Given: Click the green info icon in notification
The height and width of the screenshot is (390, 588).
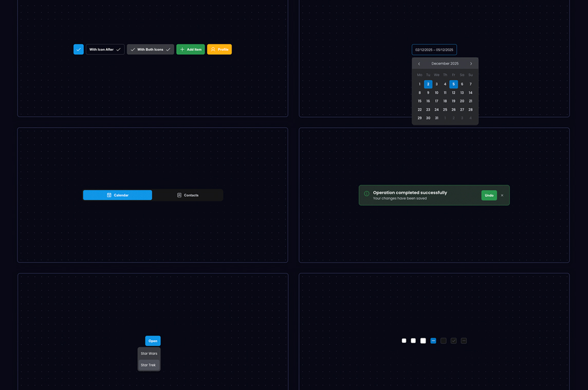Looking at the screenshot, I should tap(366, 194).
